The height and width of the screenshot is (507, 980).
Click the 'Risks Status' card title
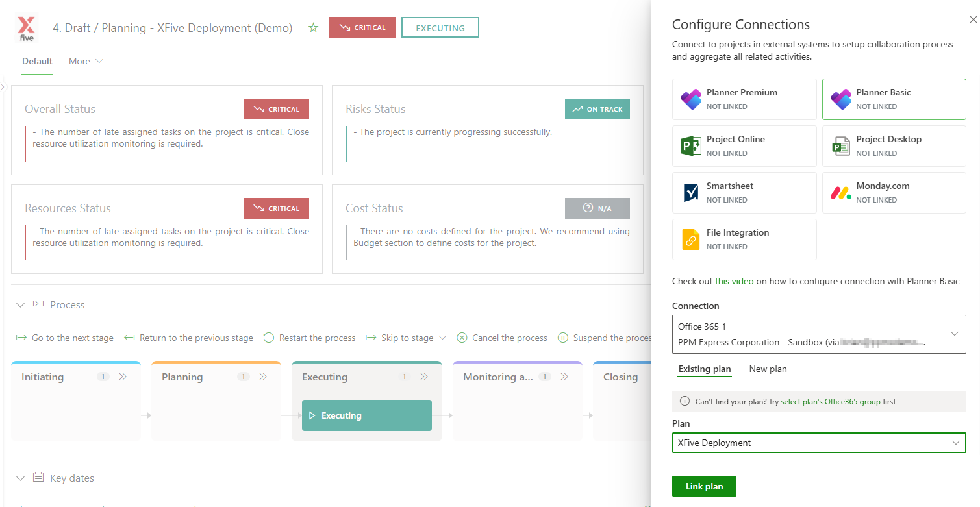(375, 109)
